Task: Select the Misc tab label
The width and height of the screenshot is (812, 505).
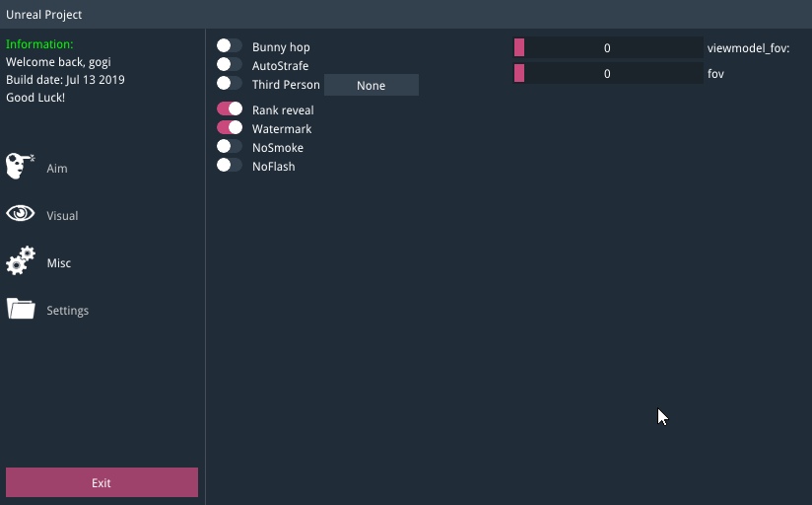Action: 59,263
